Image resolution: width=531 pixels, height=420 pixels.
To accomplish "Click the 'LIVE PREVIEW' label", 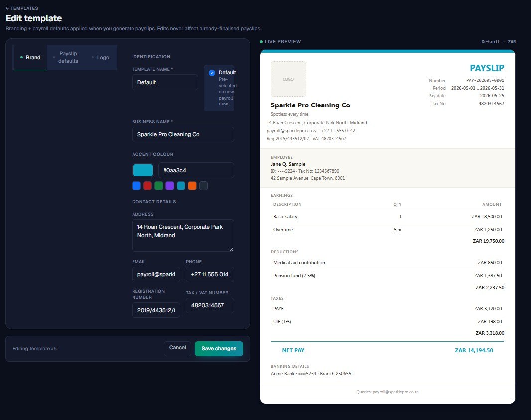I will [283, 42].
